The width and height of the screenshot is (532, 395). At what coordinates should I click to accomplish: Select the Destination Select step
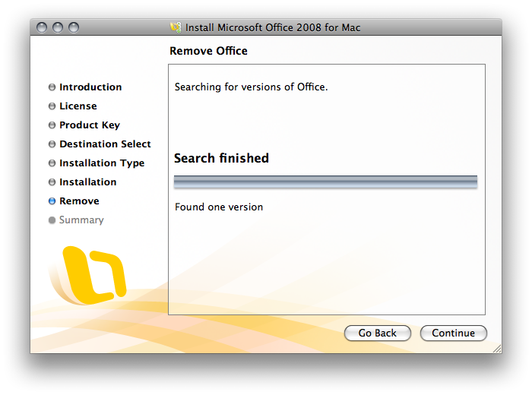point(105,144)
